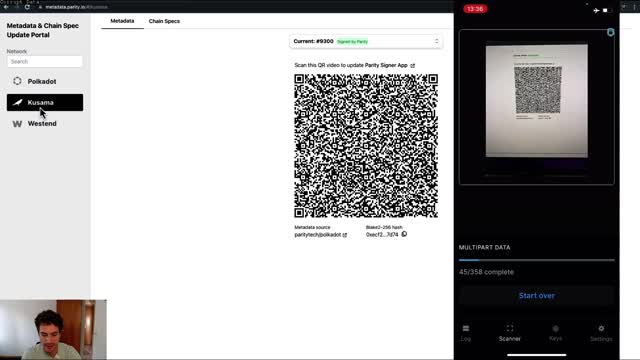Image resolution: width=640 pixels, height=360 pixels.
Task: Click the metadata QR code image
Action: click(x=366, y=146)
